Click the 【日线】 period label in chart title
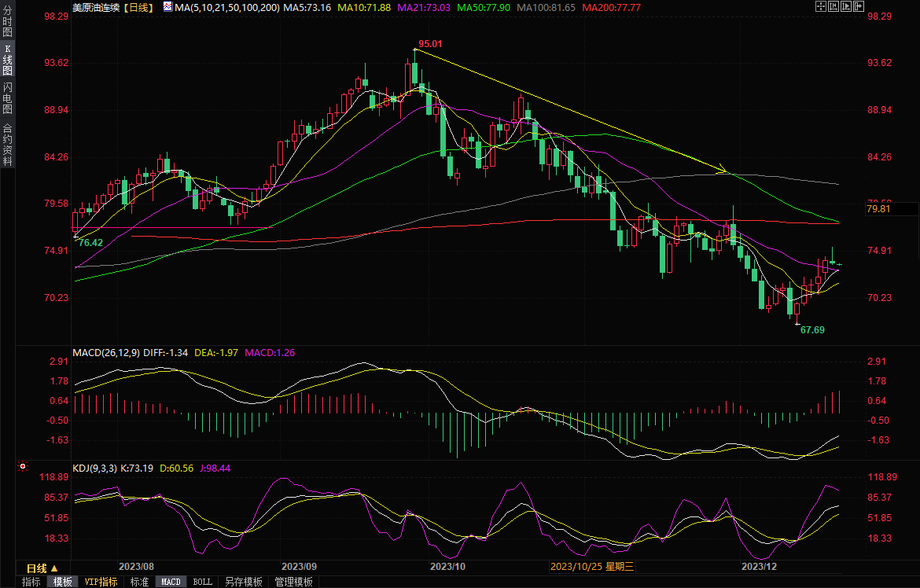This screenshot has height=588, width=920. point(138,7)
